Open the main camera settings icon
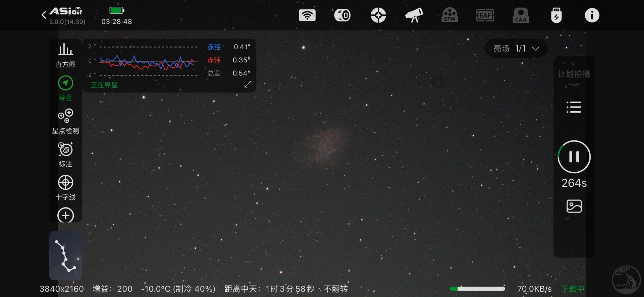644x297 pixels. (x=342, y=15)
